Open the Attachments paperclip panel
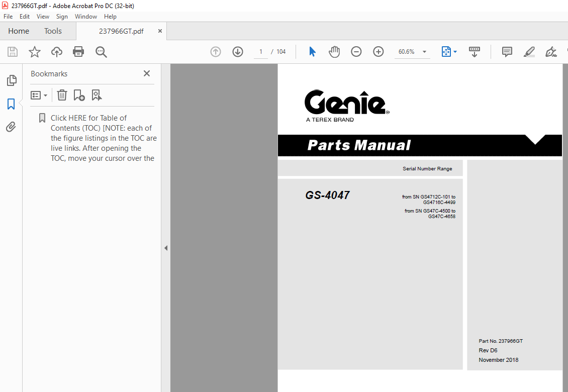This screenshot has height=392, width=568. [11, 127]
